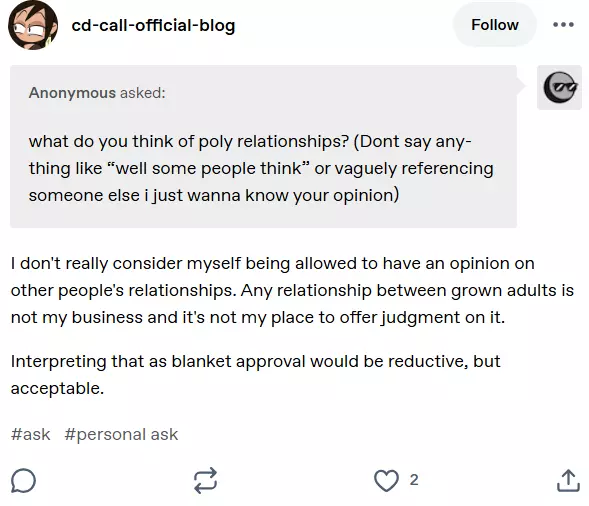This screenshot has width=589, height=506.
Task: Click the 'not my business' sentence line
Action: tap(258, 318)
